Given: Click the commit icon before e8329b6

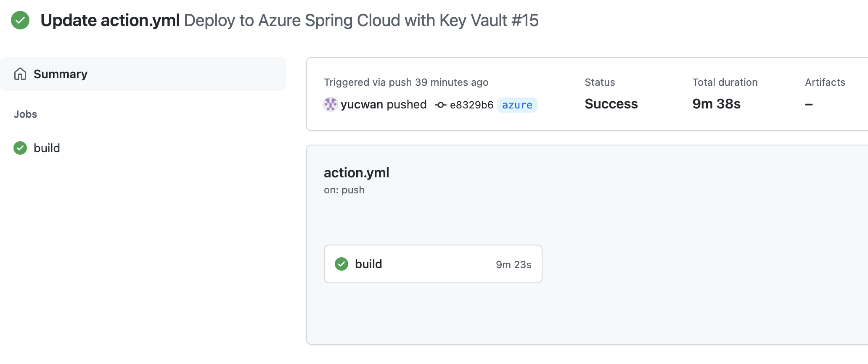Looking at the screenshot, I should [x=440, y=105].
